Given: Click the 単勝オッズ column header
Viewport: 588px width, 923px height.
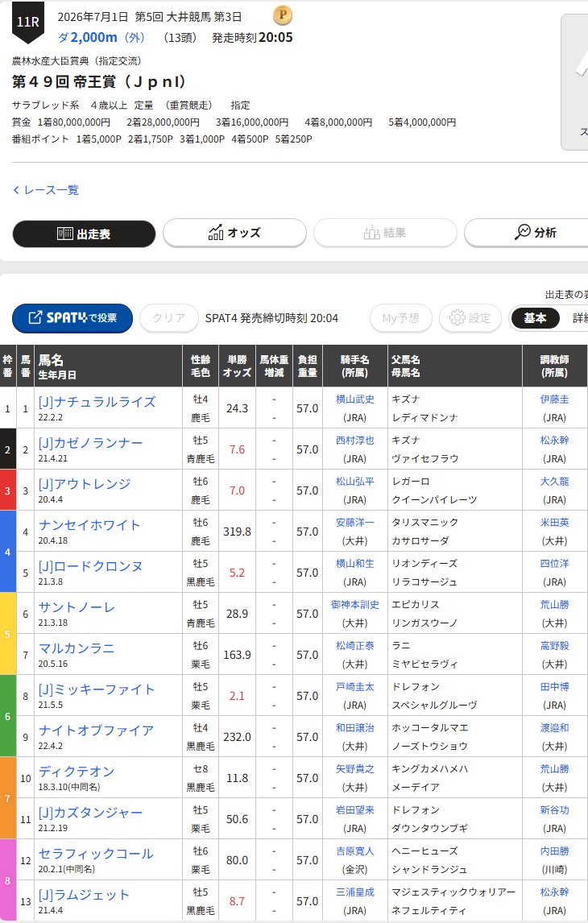Looking at the screenshot, I should (x=237, y=366).
